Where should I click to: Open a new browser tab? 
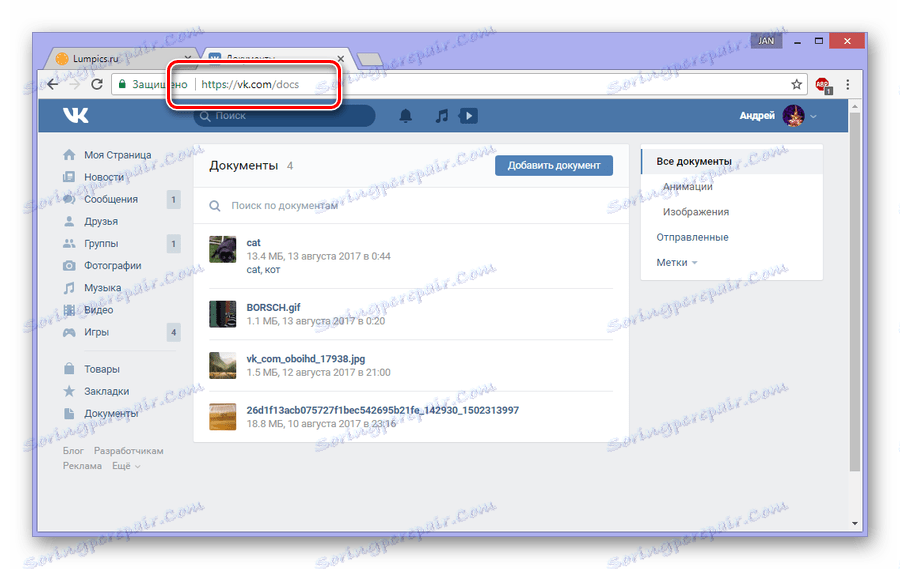click(x=369, y=59)
